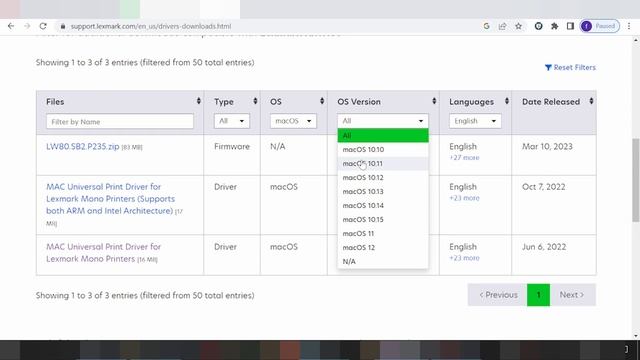Screen dimensions: 640x360
Task: Open the circular extension icon beside the puzzle
Action: tap(538, 26)
